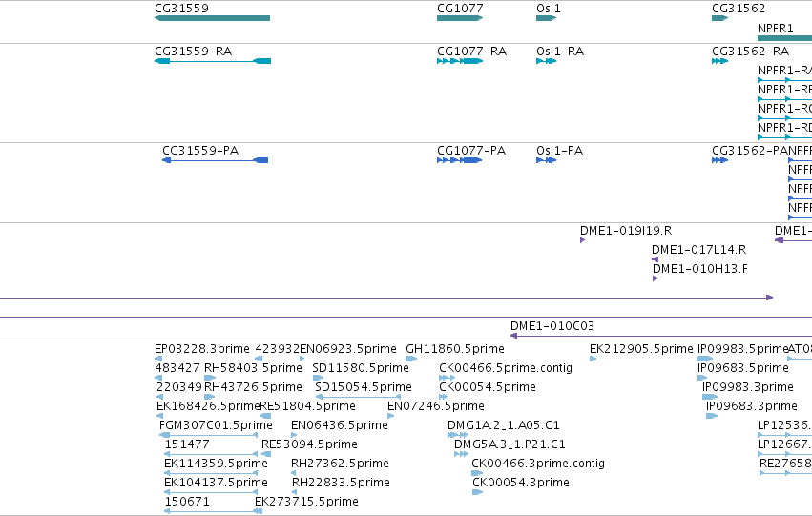The image size is (812, 516).
Task: Select transcript CG1077-RA
Action: 471,52
